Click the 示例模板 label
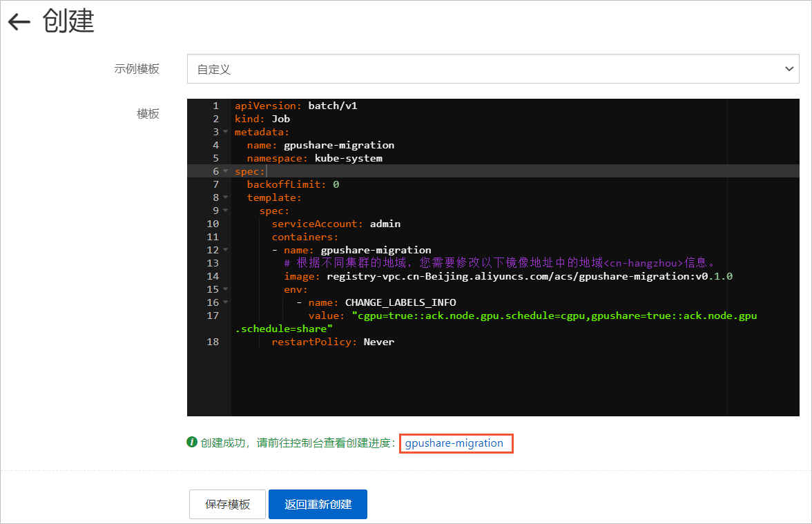 [137, 69]
